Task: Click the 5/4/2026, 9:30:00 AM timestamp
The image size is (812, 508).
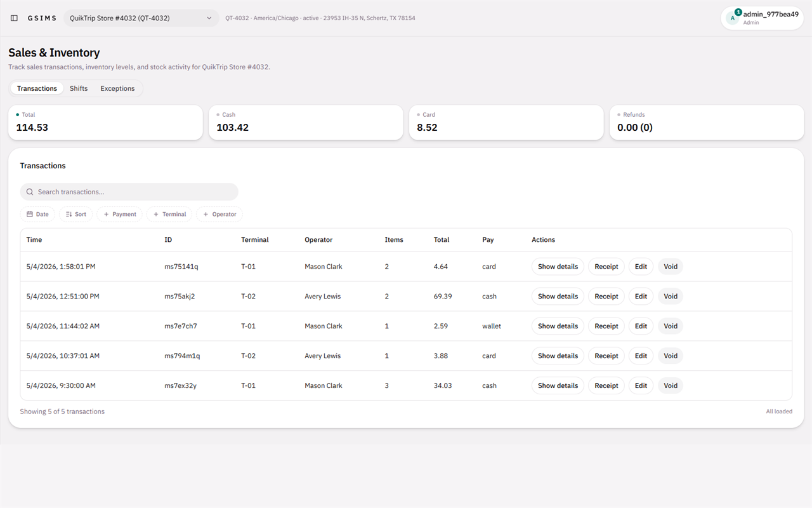Action: [x=61, y=386]
